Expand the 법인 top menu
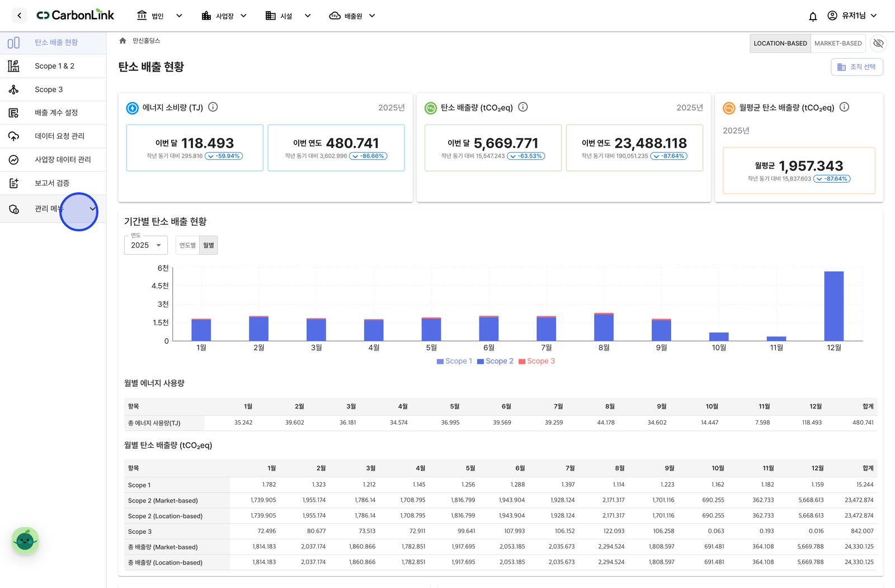Image resolution: width=895 pixels, height=588 pixels. (x=159, y=16)
